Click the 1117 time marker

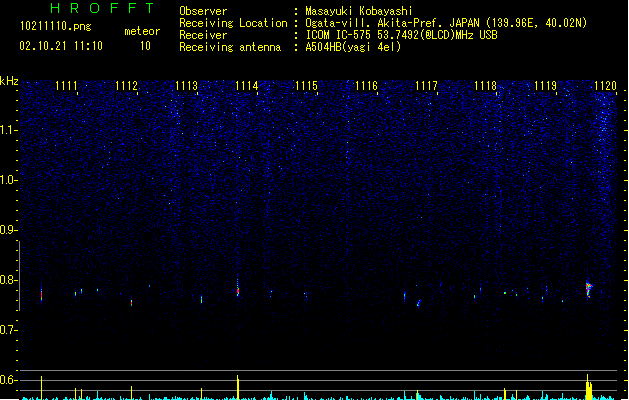[x=426, y=86]
